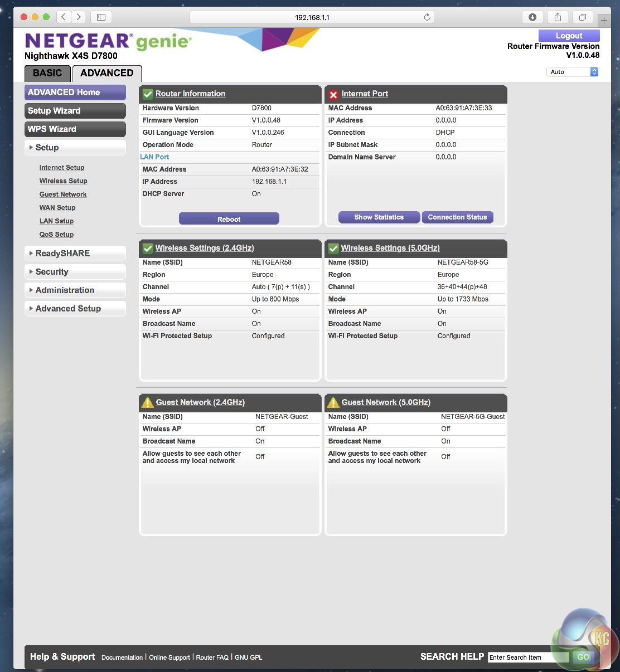Open QoS Setup link
The image size is (620, 672).
[56, 235]
